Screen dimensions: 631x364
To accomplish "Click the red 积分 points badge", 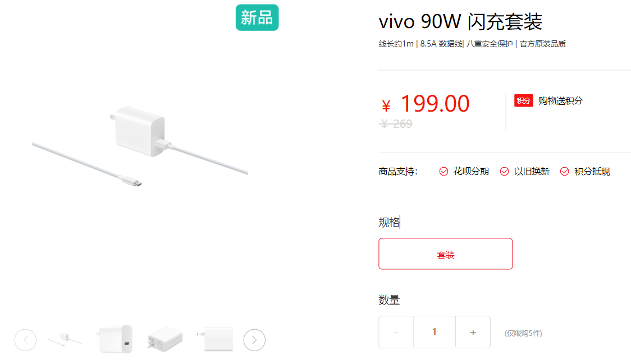I will coord(524,100).
